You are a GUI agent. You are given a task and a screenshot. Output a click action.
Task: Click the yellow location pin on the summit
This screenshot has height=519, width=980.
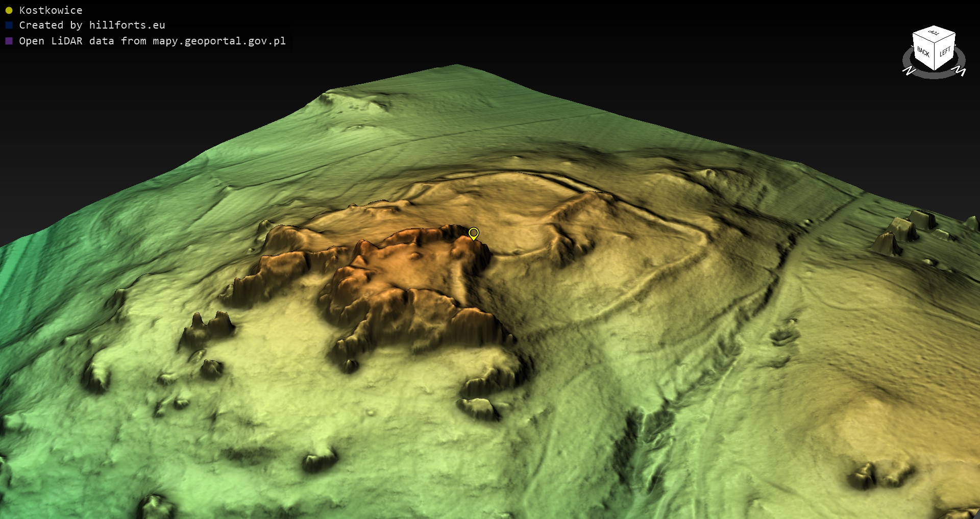click(x=474, y=233)
